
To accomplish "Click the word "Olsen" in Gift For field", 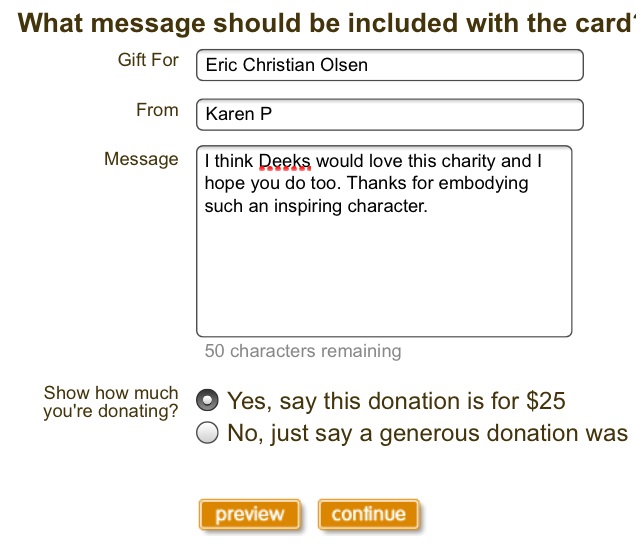I will tap(344, 65).
